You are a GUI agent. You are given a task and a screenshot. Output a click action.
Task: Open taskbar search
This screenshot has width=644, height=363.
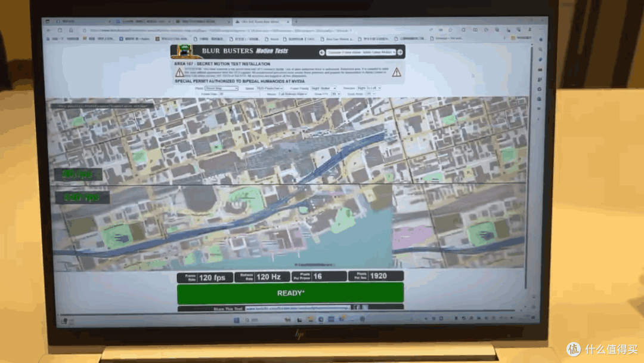click(252, 320)
